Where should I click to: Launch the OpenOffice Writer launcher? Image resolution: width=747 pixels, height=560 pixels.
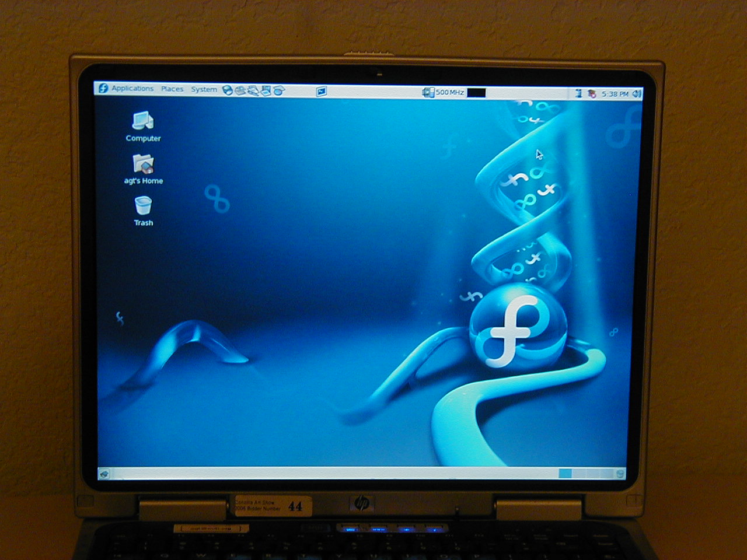(x=253, y=91)
